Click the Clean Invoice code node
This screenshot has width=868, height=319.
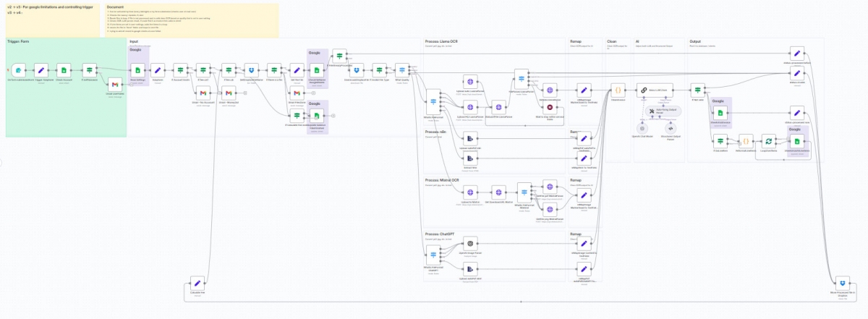pos(618,90)
